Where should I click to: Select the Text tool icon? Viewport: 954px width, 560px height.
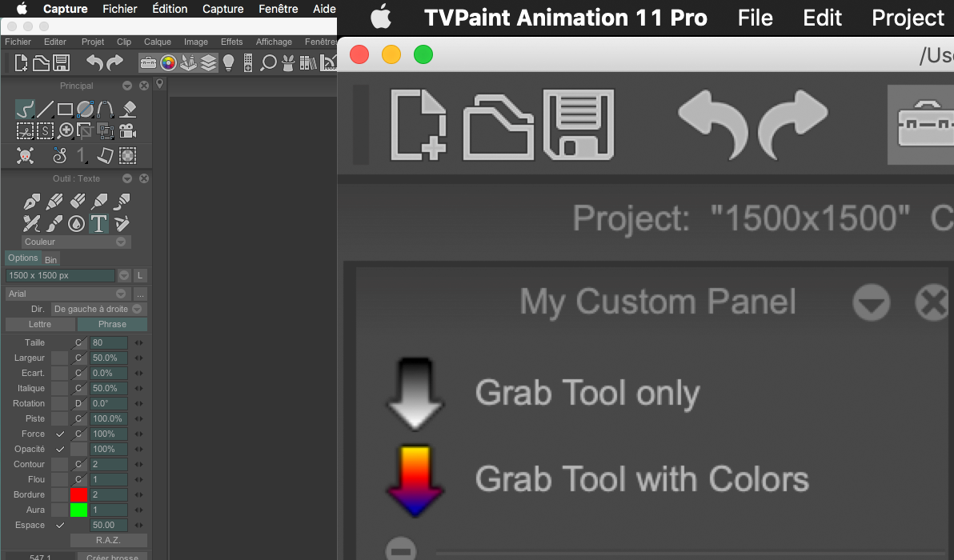[x=98, y=224]
